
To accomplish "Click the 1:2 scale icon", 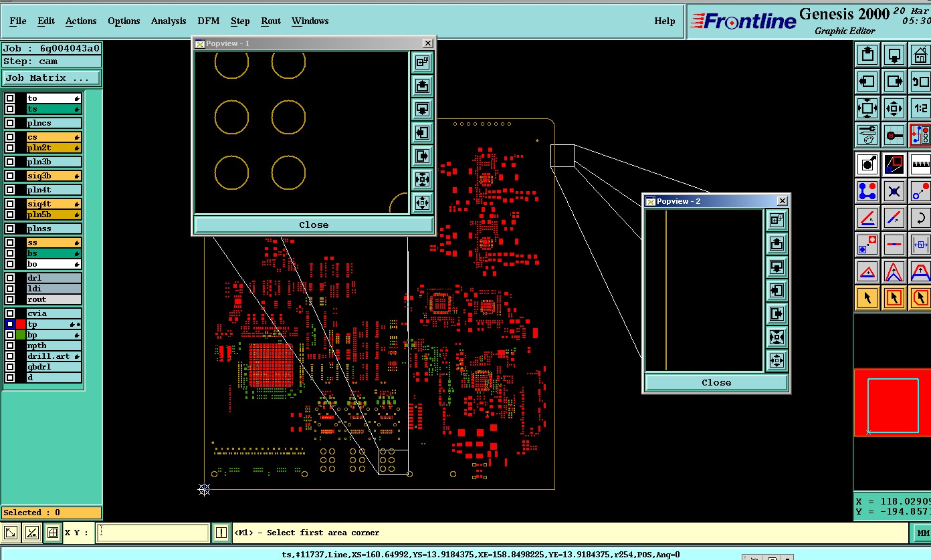I will tap(921, 108).
